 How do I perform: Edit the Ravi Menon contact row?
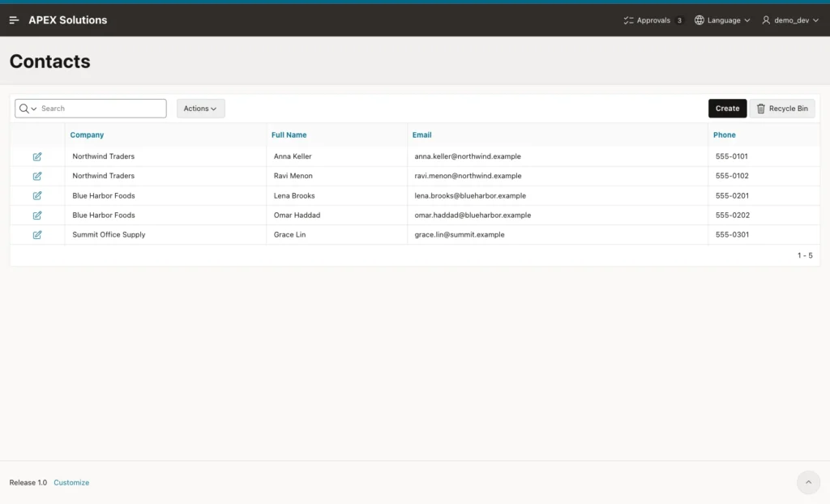(37, 176)
